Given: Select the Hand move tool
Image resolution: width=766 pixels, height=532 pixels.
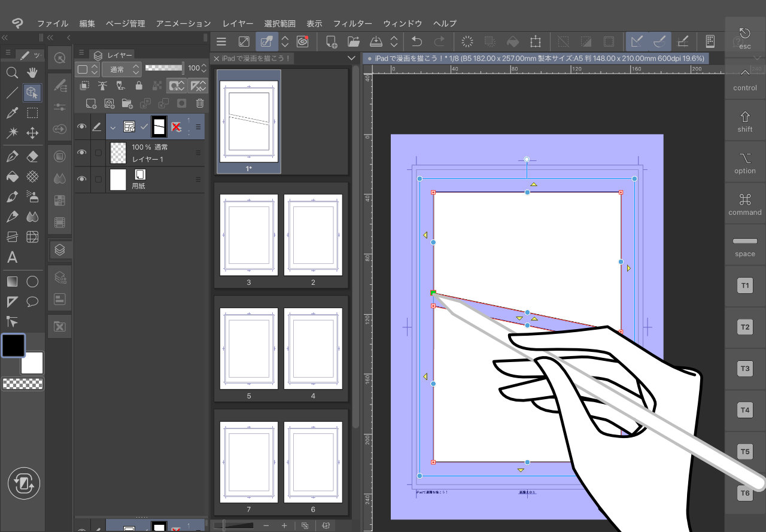Looking at the screenshot, I should 32,73.
